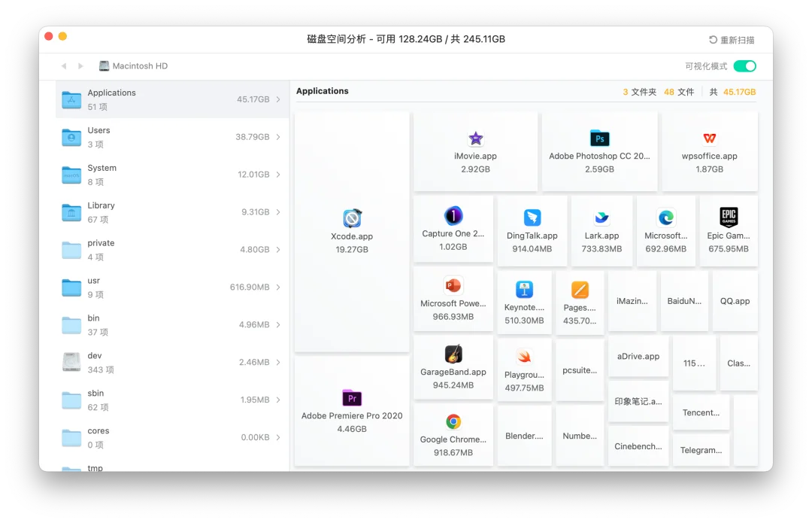
Task: Go forward with the right navigation arrow
Action: pyautogui.click(x=80, y=65)
